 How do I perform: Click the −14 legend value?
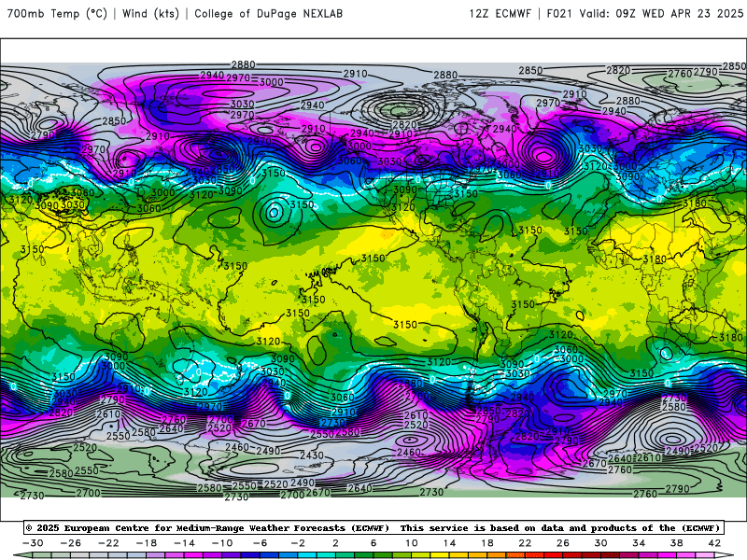pos(184,543)
